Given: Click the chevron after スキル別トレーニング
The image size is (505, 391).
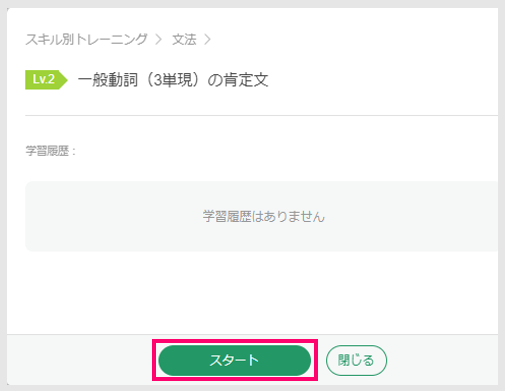Looking at the screenshot, I should click(159, 40).
